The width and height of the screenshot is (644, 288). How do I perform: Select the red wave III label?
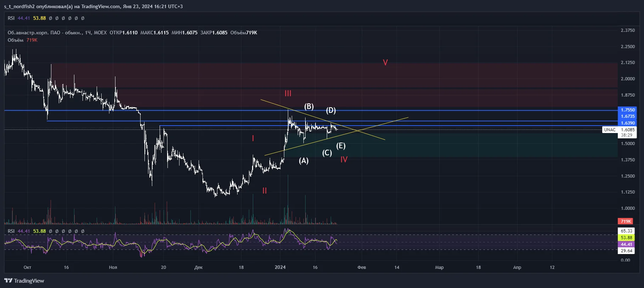click(288, 93)
